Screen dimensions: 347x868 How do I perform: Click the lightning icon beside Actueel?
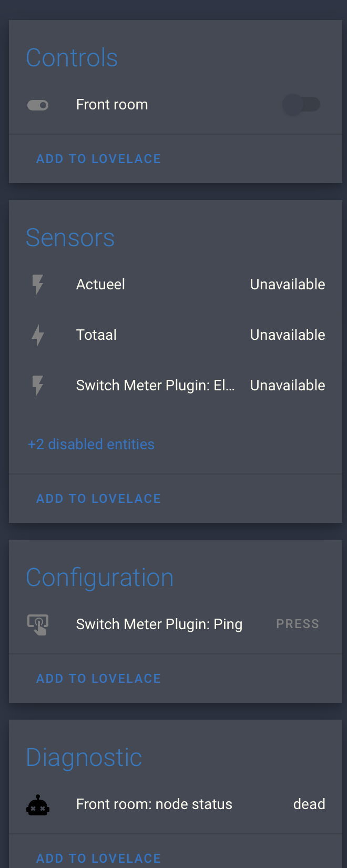(37, 284)
